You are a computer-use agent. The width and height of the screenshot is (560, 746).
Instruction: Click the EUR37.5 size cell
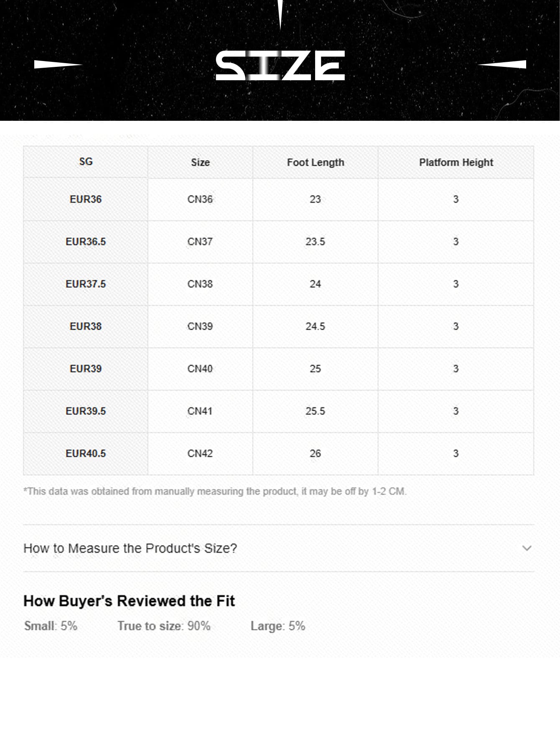86,284
